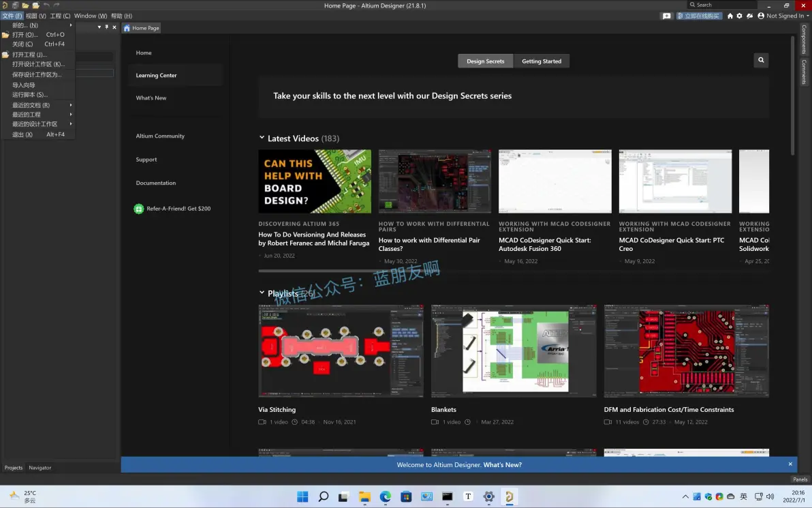This screenshot has width=812, height=508.
Task: Open the What's New? link in banner
Action: pyautogui.click(x=502, y=464)
